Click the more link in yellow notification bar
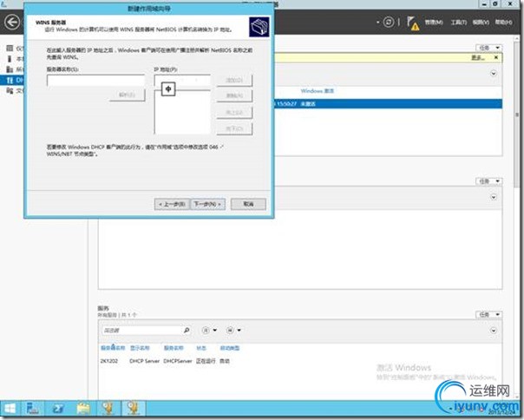The width and height of the screenshot is (524, 420). coord(478,58)
